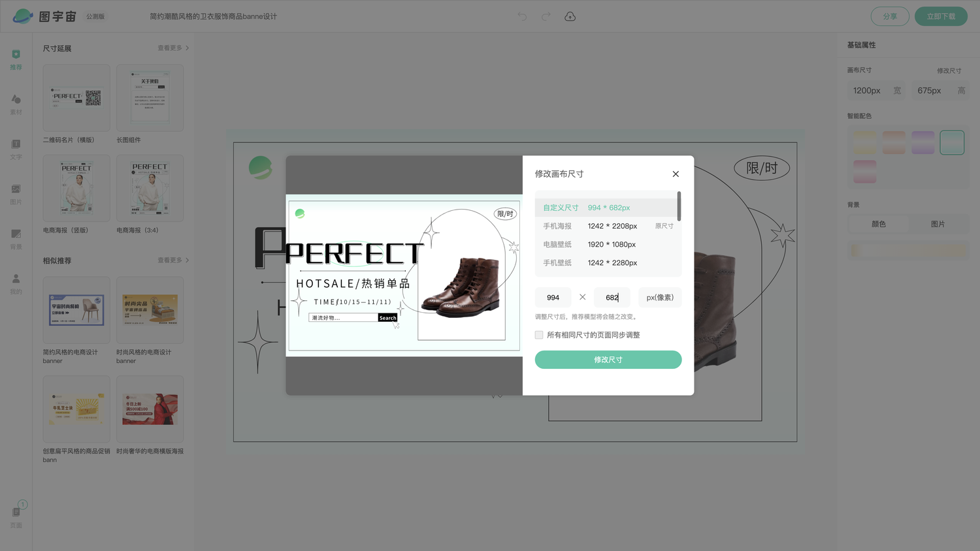
Task: Open 电商海报(竖版) template thumbnail
Action: 76,188
